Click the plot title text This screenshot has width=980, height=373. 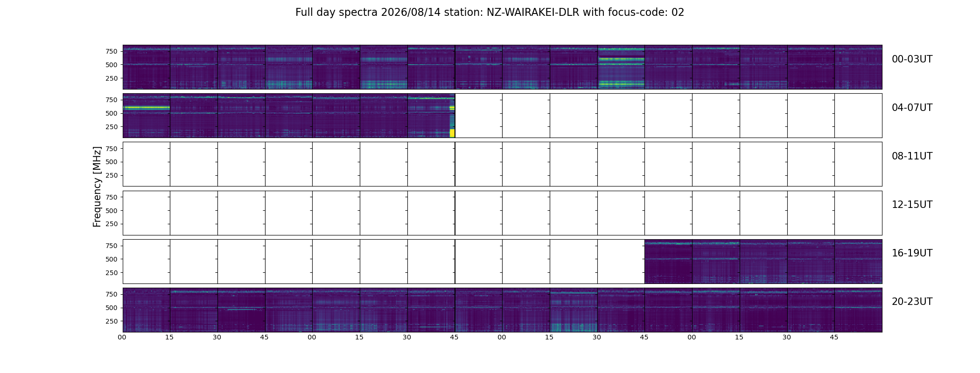[490, 13]
